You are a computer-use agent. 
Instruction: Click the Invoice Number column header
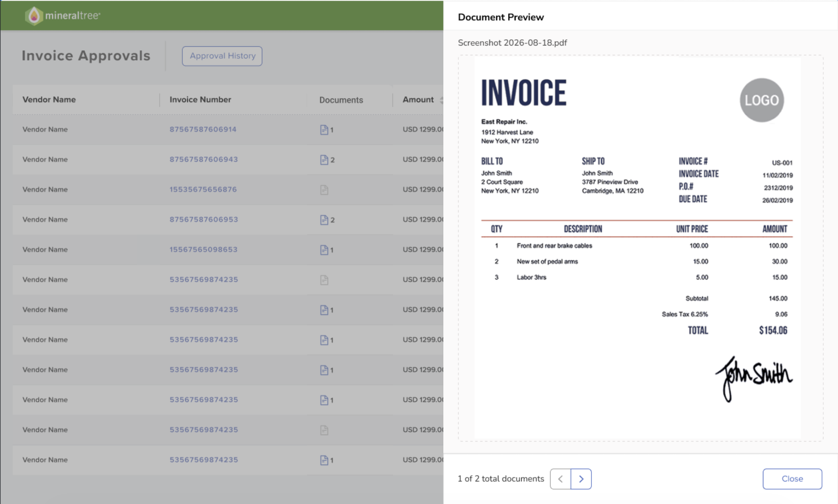pos(200,100)
